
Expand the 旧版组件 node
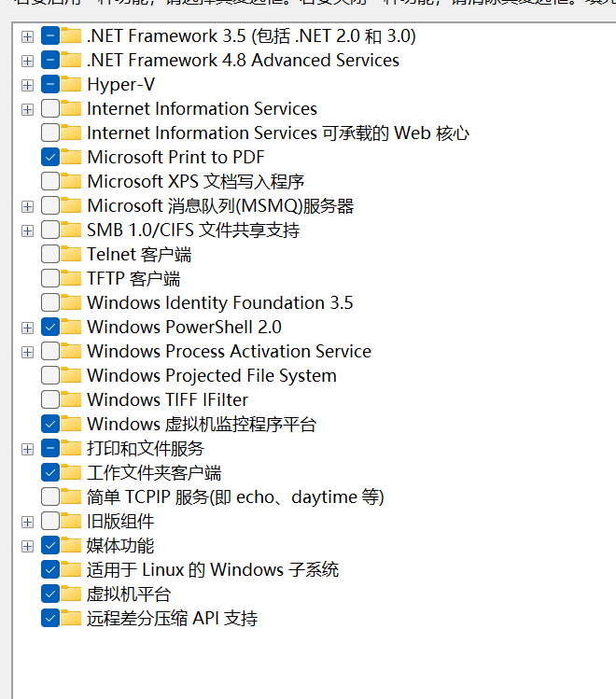(x=28, y=522)
